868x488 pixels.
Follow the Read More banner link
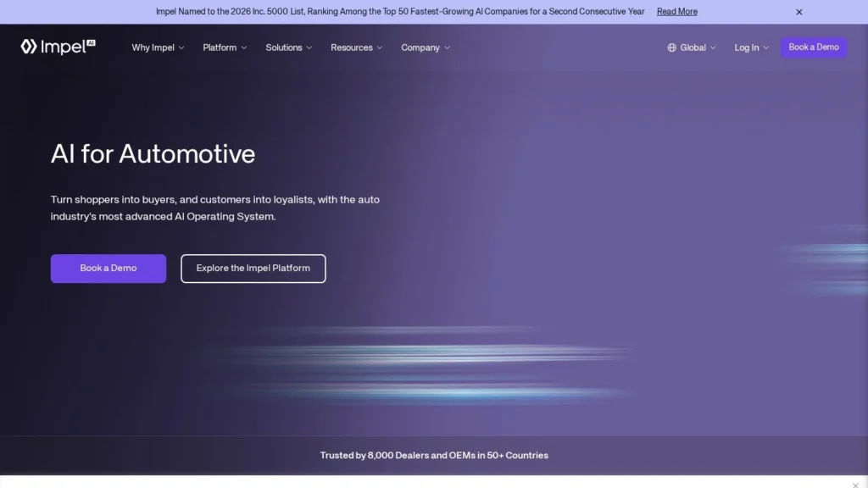click(676, 12)
